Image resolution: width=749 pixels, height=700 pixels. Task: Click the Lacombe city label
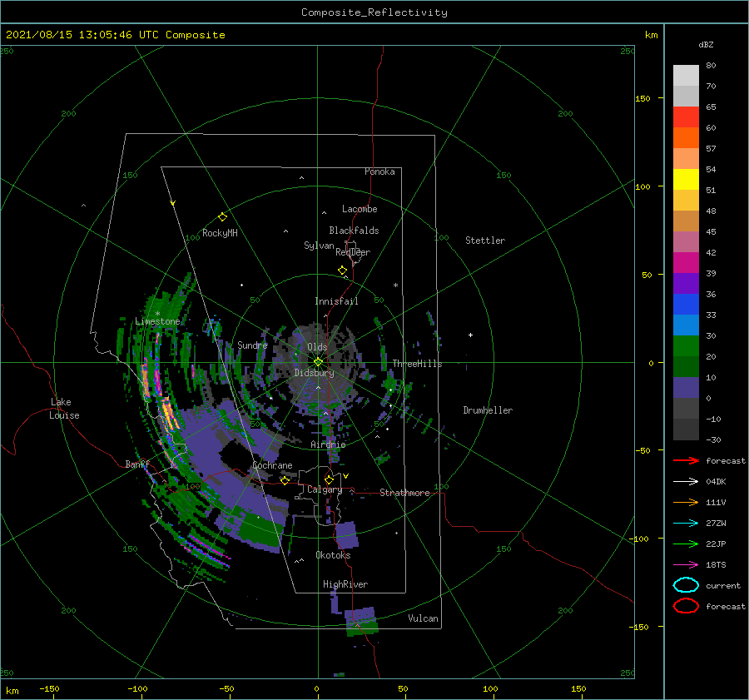click(360, 209)
